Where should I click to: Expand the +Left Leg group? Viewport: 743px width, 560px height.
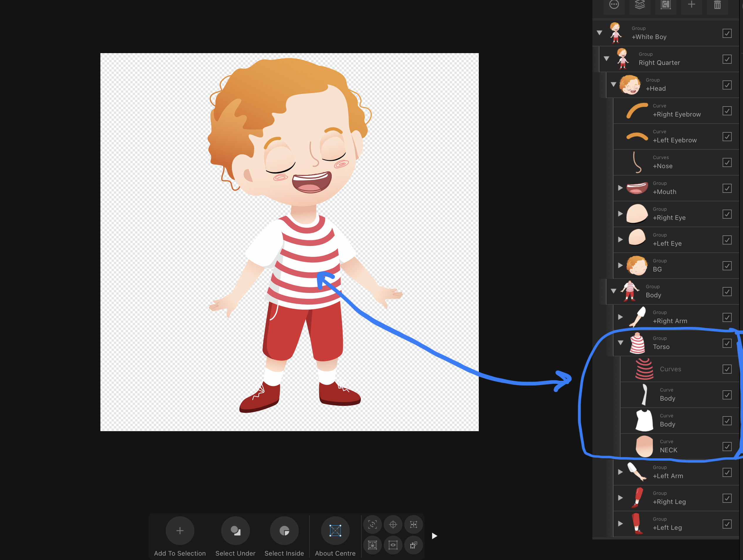point(620,523)
